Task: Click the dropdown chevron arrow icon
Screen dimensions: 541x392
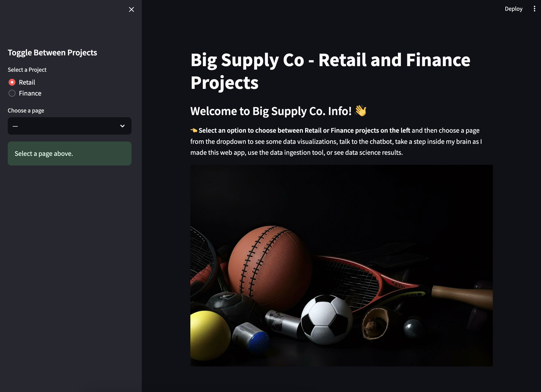Action: pos(122,126)
